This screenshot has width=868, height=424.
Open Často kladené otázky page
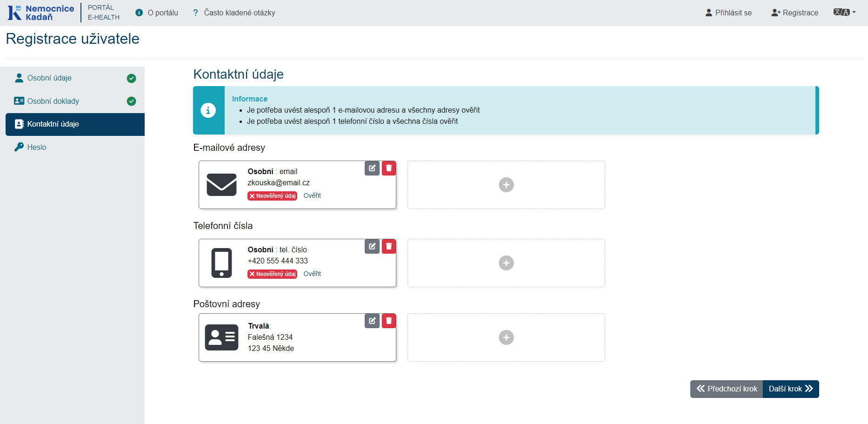[x=234, y=13]
